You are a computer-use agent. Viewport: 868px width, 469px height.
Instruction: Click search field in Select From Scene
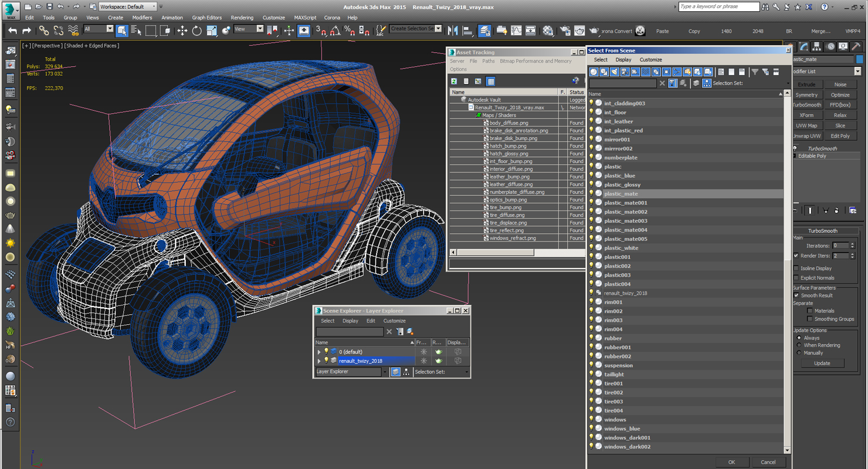click(x=623, y=83)
